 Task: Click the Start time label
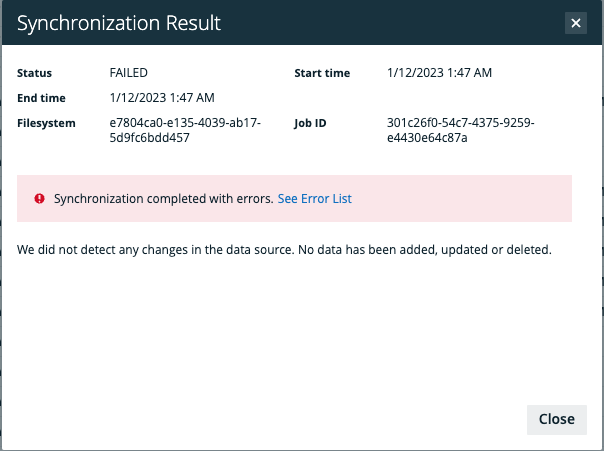point(322,73)
